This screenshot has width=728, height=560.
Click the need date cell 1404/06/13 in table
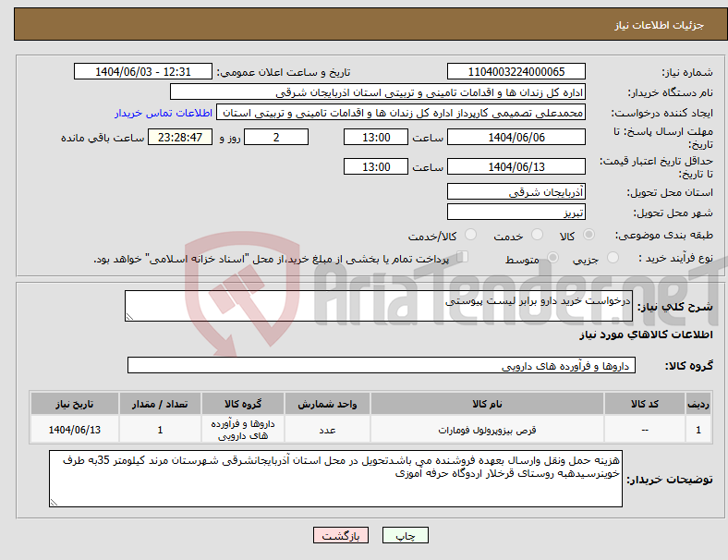tap(74, 430)
